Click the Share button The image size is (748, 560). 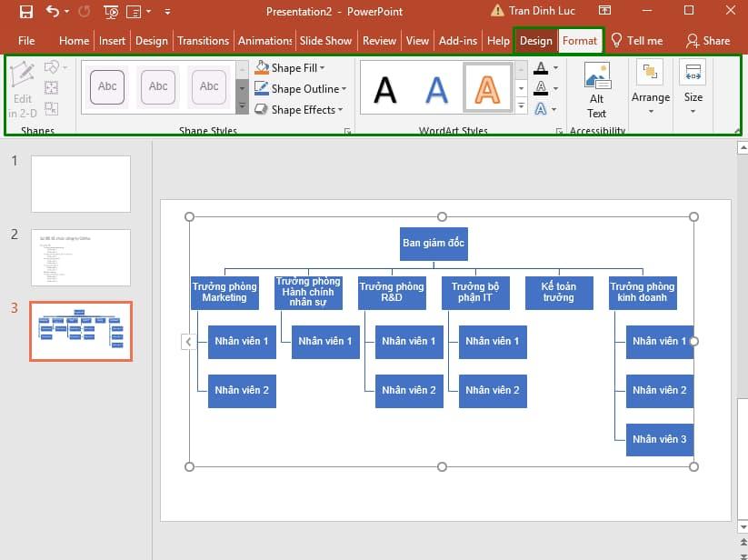[x=707, y=40]
